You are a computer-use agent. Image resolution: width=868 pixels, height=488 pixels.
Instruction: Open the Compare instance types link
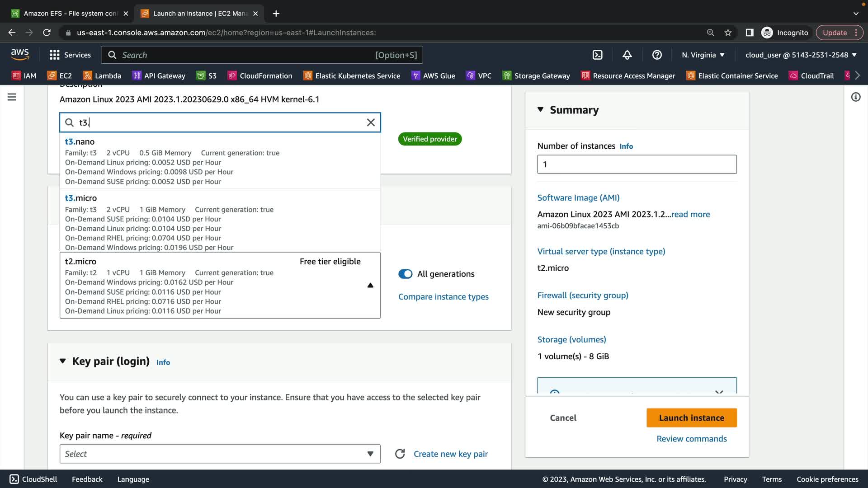(x=443, y=296)
